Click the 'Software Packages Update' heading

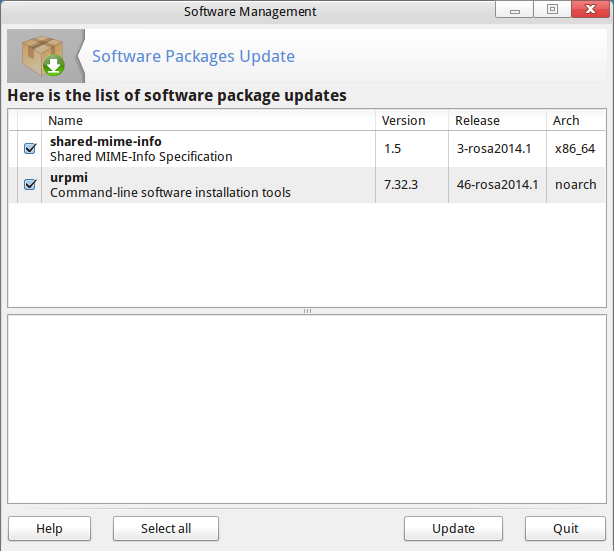[x=193, y=56]
